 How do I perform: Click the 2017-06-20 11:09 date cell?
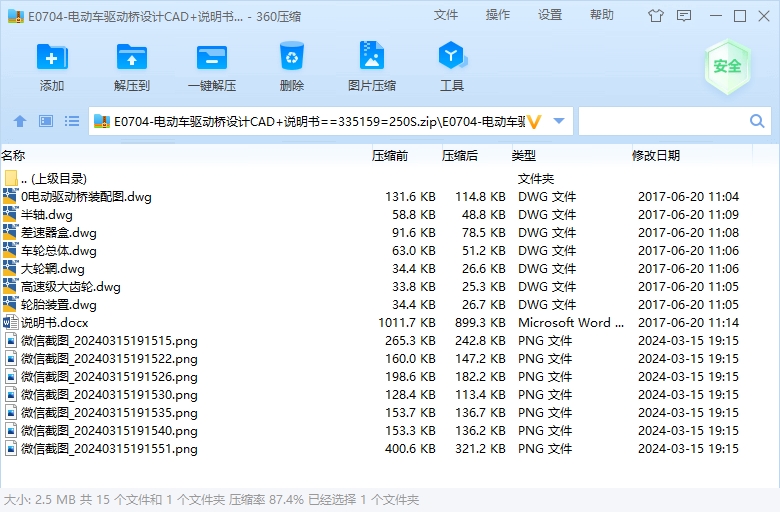tap(688, 214)
